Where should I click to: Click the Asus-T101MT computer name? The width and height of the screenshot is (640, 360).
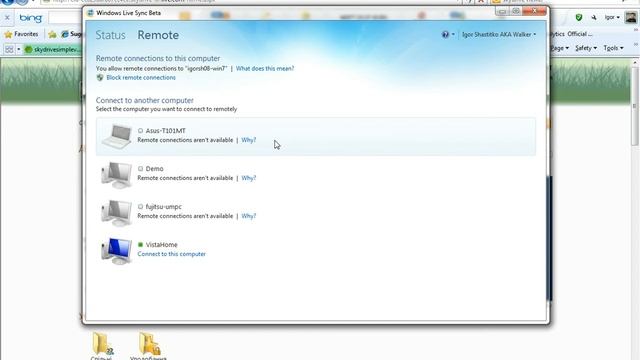click(x=165, y=131)
